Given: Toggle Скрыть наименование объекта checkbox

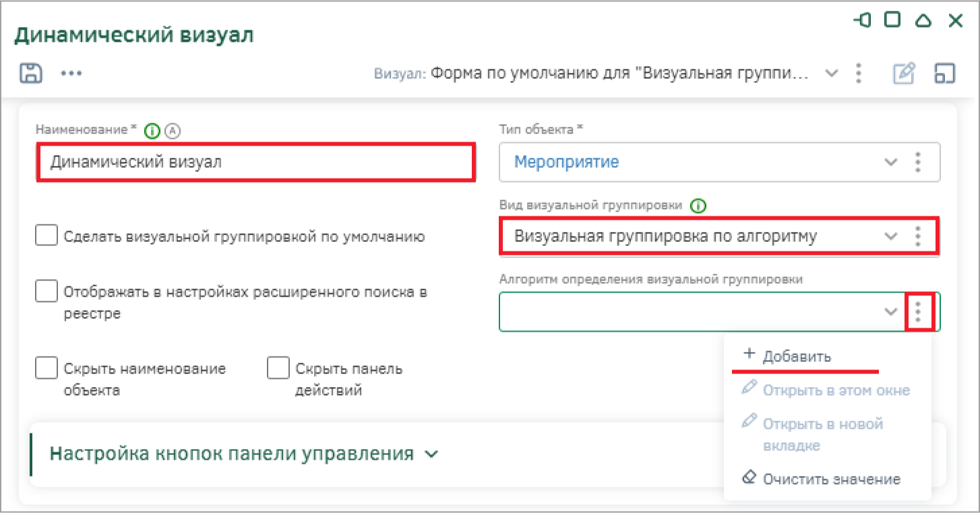Looking at the screenshot, I should coord(46,369).
